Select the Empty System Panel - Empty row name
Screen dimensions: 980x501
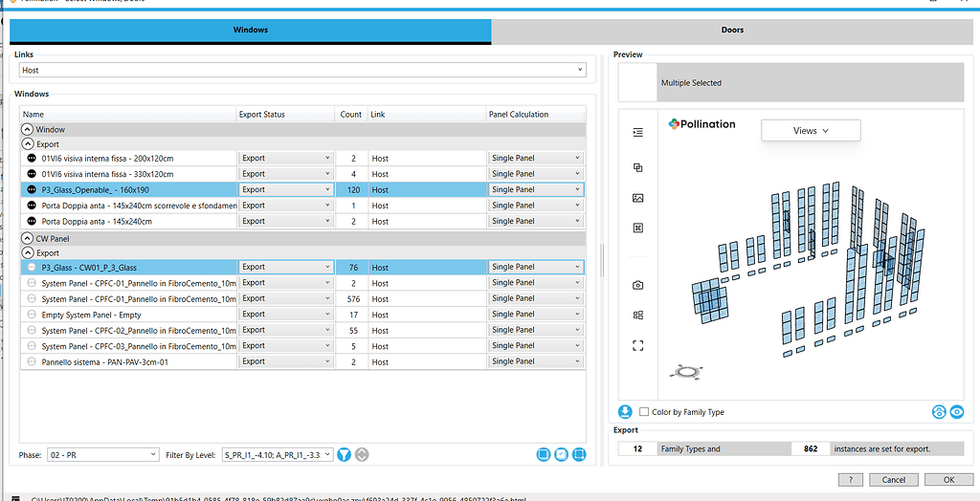pos(91,315)
